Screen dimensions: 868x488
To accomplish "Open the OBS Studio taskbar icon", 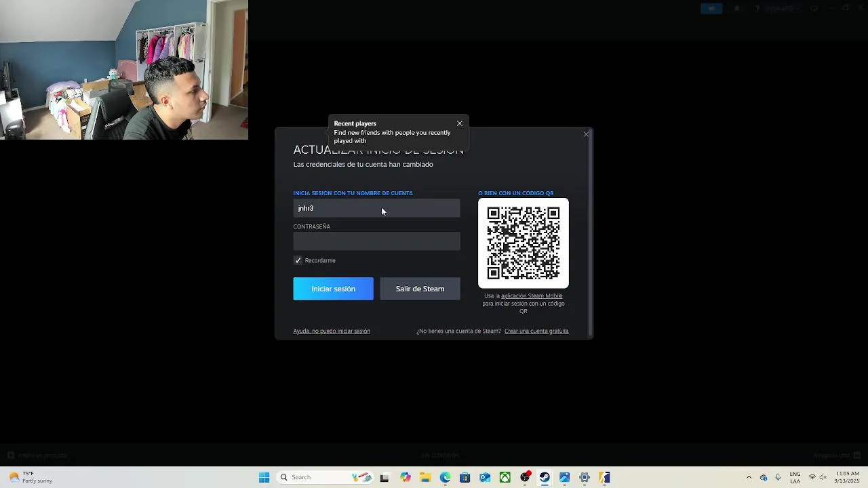I will [525, 477].
